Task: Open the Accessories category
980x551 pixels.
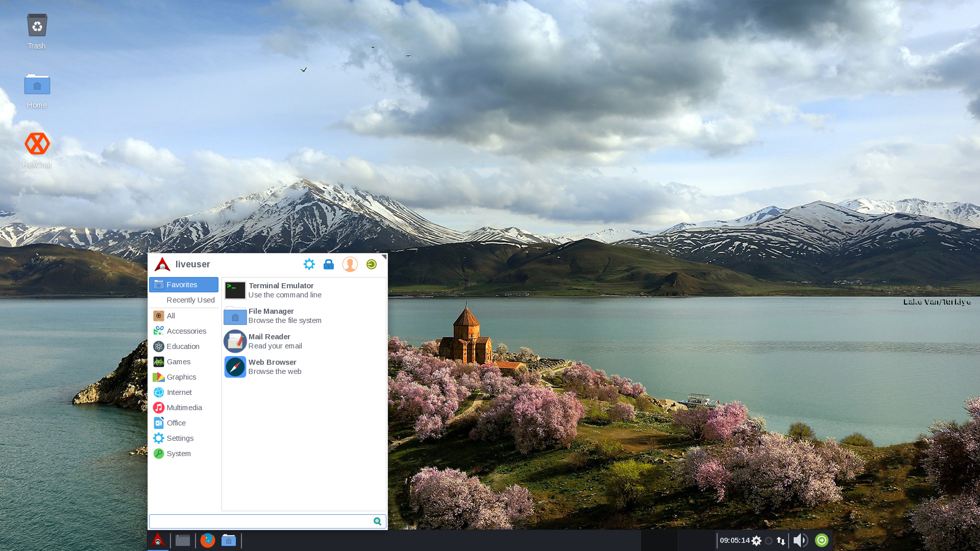Action: pos(184,331)
